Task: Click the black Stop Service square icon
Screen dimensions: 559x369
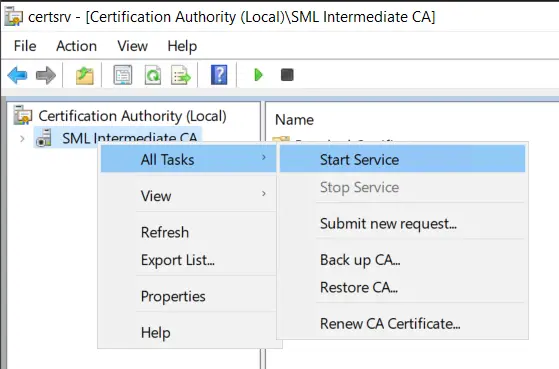Action: tap(287, 75)
